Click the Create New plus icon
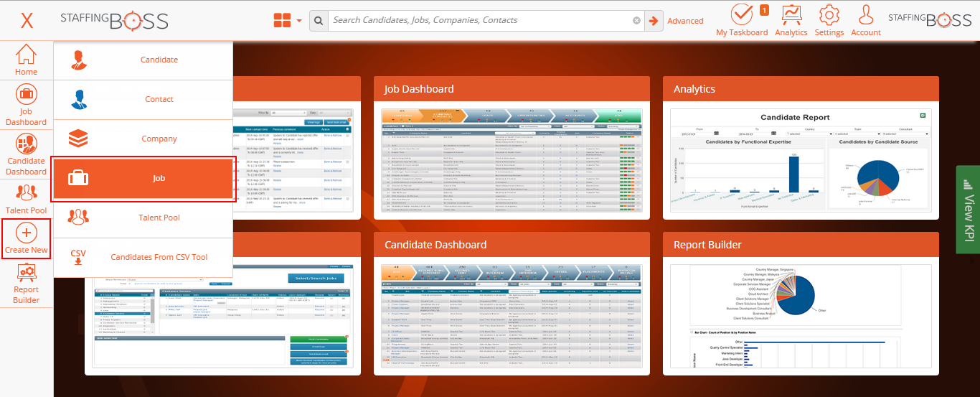The width and height of the screenshot is (980, 397). pyautogui.click(x=26, y=233)
